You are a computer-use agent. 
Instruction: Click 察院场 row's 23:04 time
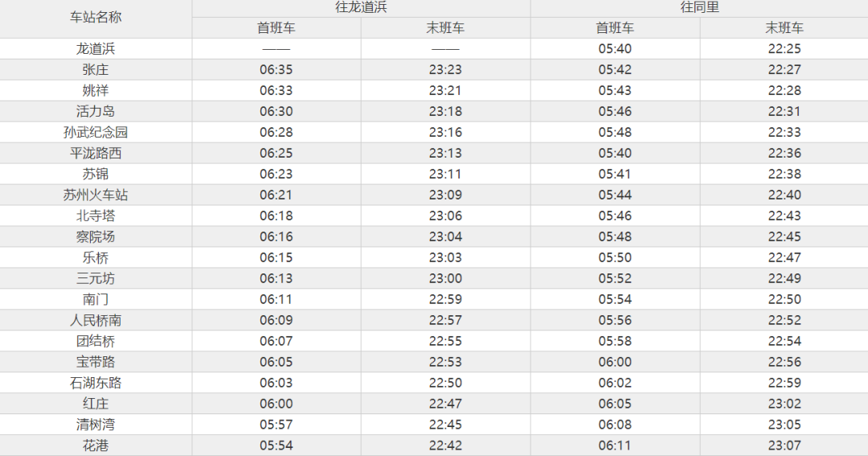[445, 236]
